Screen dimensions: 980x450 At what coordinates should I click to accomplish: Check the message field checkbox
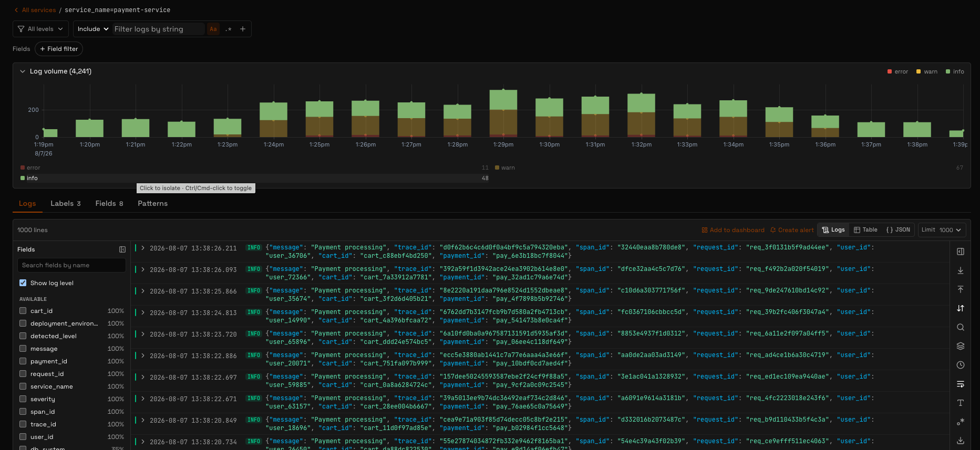click(23, 349)
